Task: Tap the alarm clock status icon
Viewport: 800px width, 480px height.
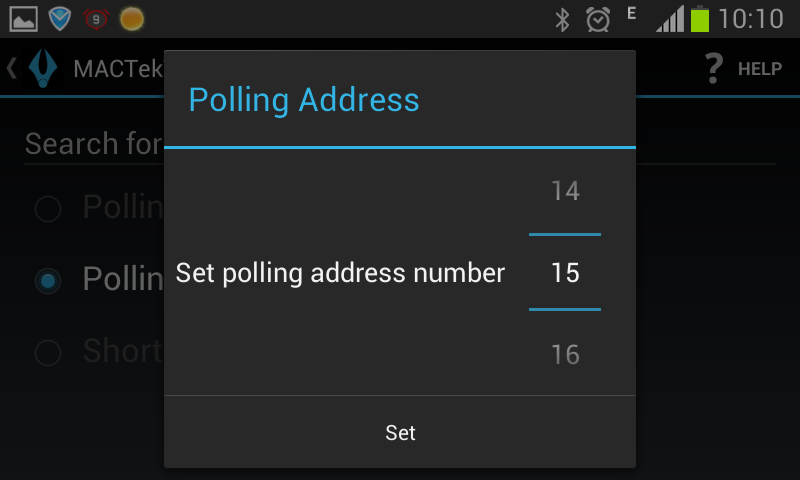Action: click(598, 19)
